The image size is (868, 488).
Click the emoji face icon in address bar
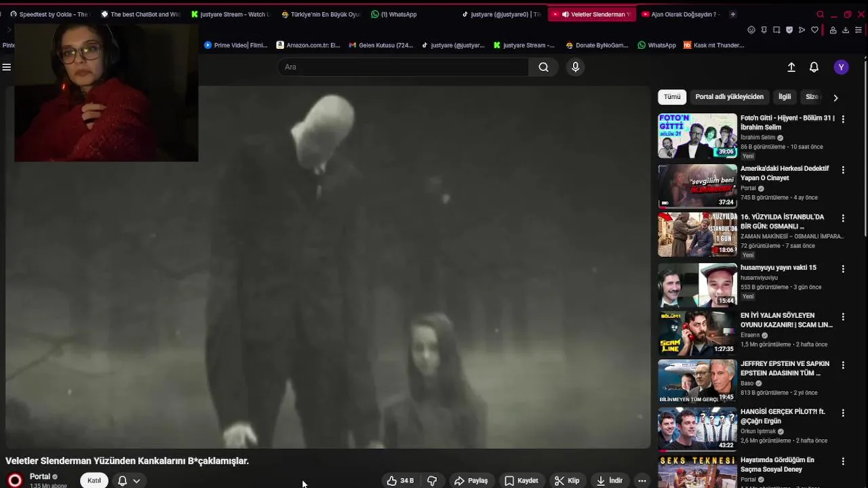751,30
